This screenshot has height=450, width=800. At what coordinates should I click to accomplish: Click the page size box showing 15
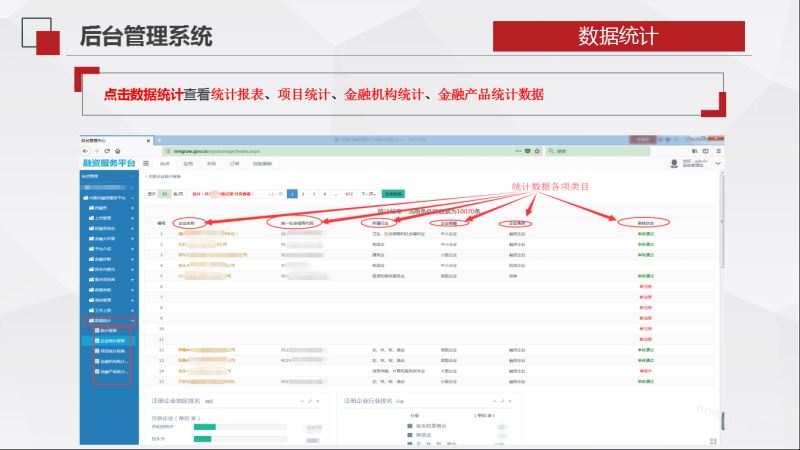(164, 193)
